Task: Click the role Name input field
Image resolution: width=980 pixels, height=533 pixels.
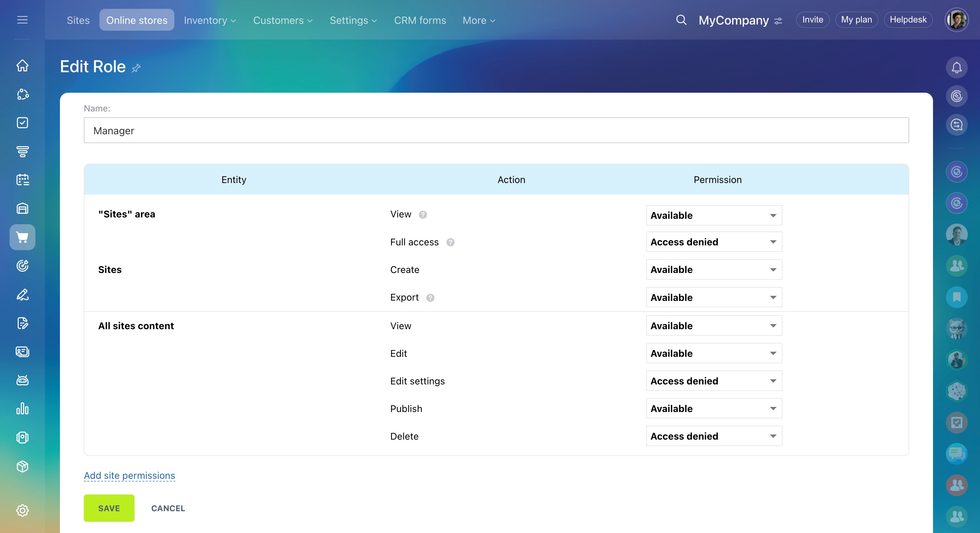Action: [496, 130]
